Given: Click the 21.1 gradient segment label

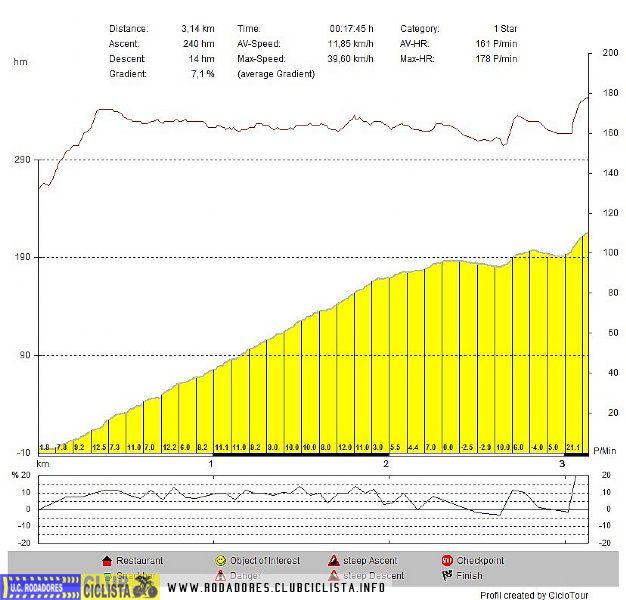Looking at the screenshot, I should coord(573,447).
